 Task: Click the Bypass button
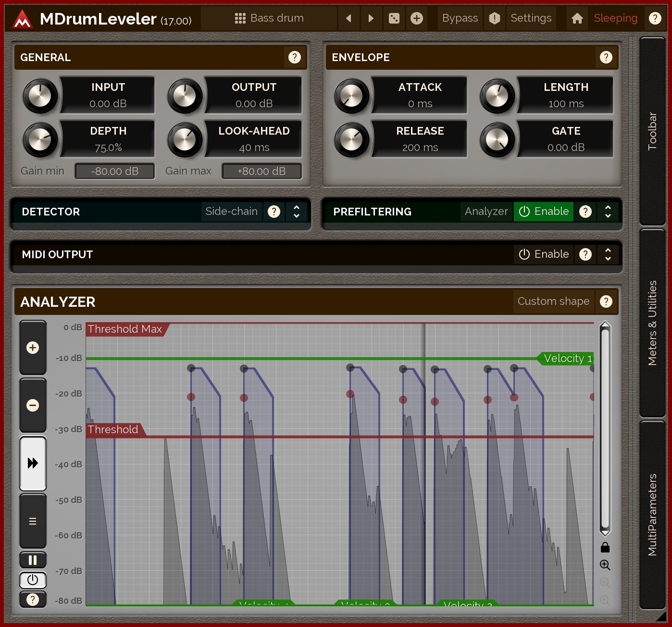[x=460, y=18]
